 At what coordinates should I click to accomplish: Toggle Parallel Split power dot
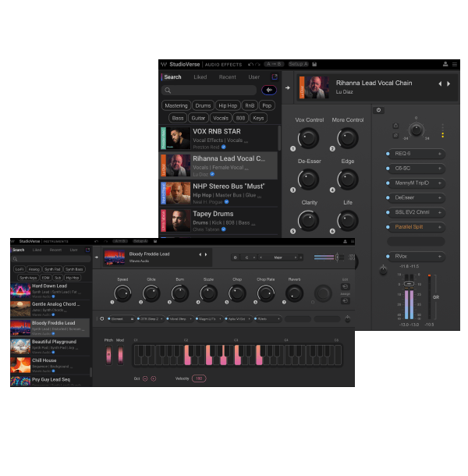(x=388, y=227)
